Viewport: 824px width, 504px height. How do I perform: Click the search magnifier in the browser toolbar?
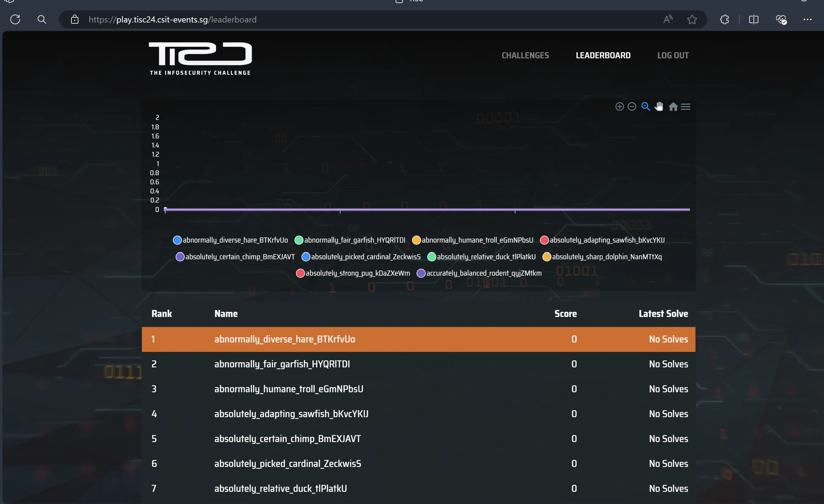tap(42, 19)
